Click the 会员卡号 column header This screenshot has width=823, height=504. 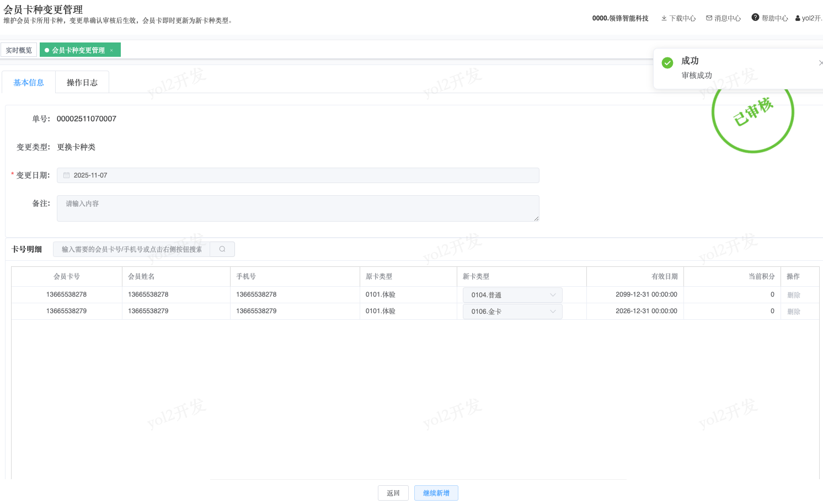(67, 277)
